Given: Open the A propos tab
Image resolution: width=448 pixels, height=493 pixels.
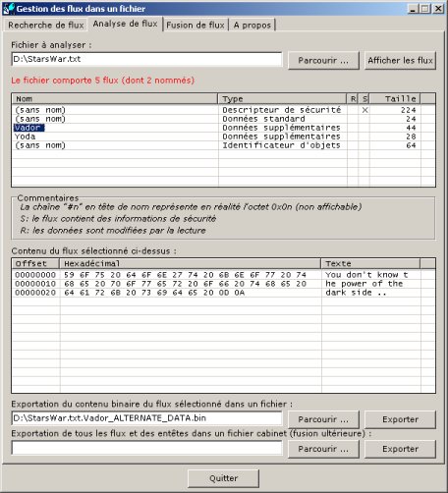Looking at the screenshot, I should pos(252,25).
